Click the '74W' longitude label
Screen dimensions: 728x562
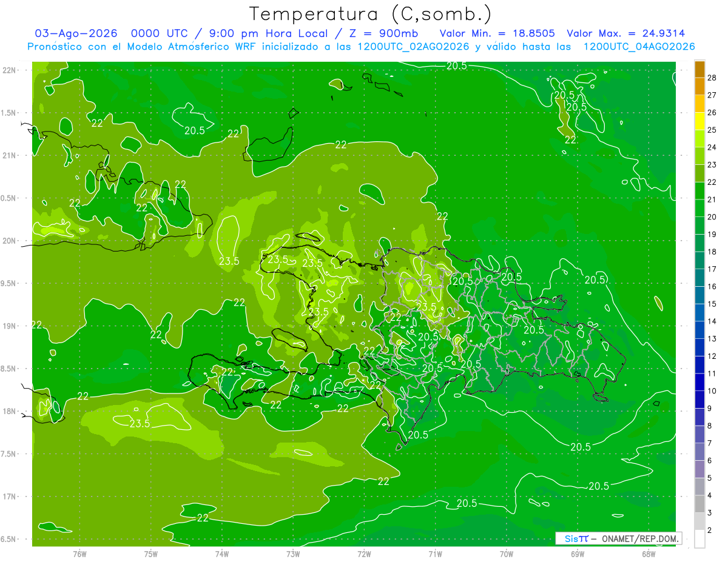[222, 554]
